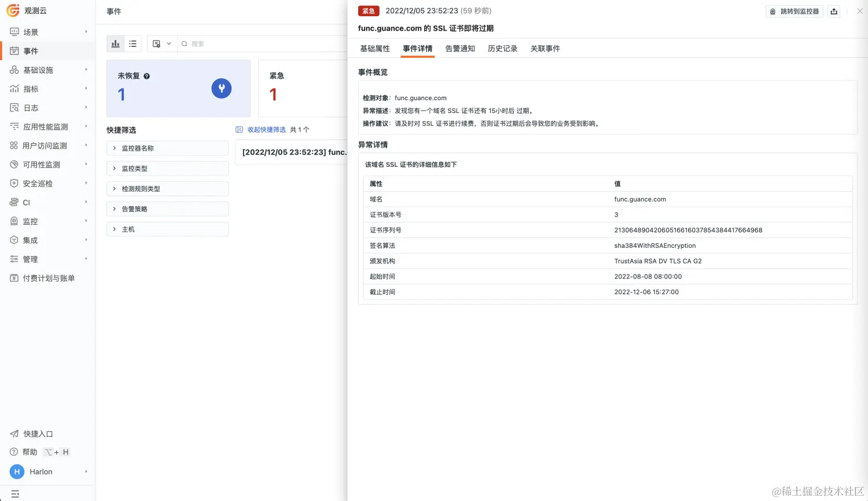This screenshot has height=501, width=868.
Task: Click the 用户访问监测 sidebar icon
Action: tap(14, 145)
